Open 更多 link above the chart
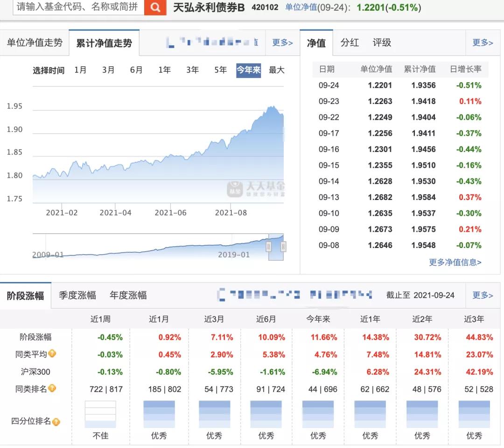 tap(282, 42)
